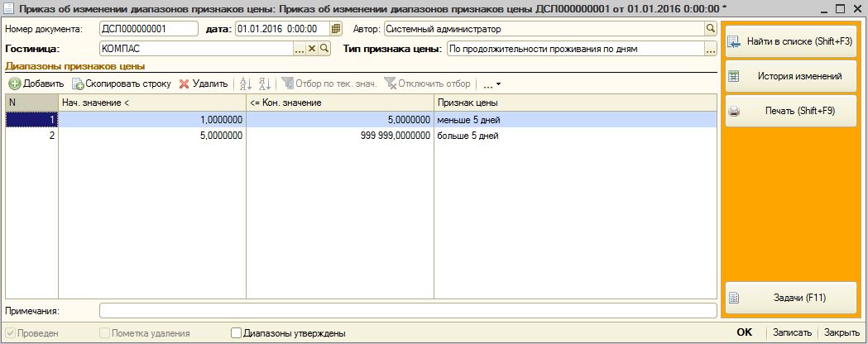Open Задачи (F11)
Viewport: 868px width, 344px height.
(790, 298)
